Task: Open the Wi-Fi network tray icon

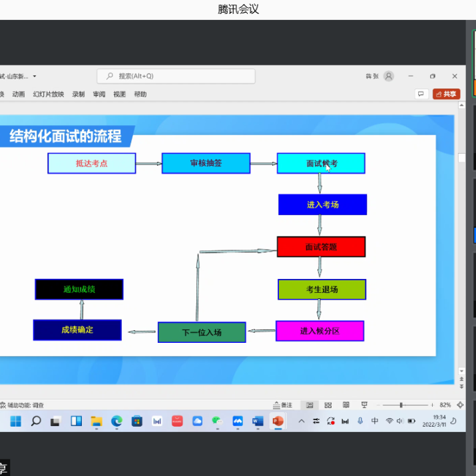Action: 389,421
